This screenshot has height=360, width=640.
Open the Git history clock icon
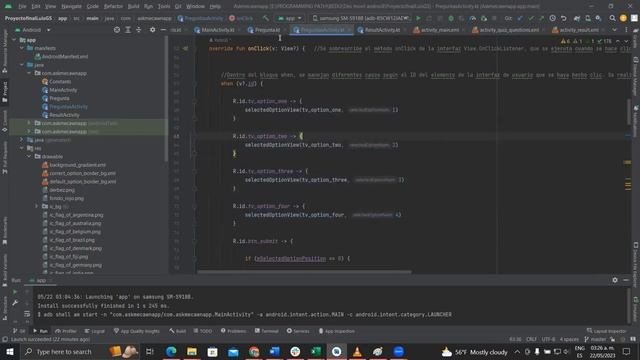(x=553, y=18)
